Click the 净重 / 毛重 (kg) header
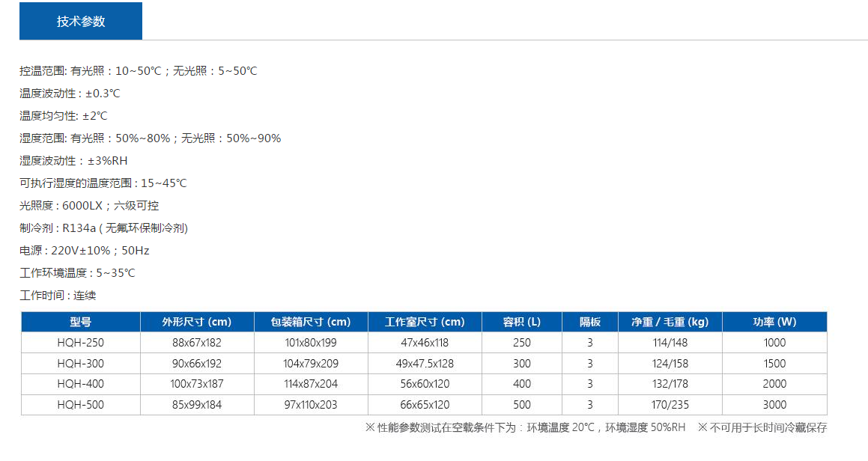The width and height of the screenshot is (868, 461). [670, 322]
